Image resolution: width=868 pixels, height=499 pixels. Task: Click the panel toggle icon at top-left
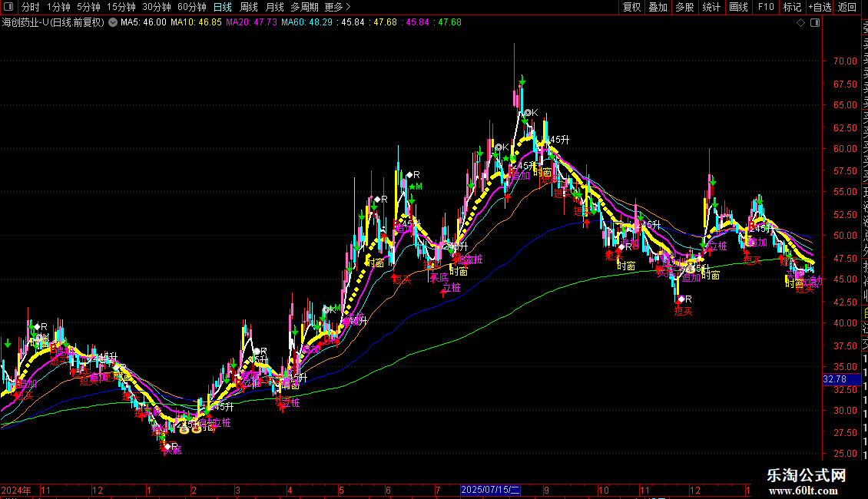(8, 7)
